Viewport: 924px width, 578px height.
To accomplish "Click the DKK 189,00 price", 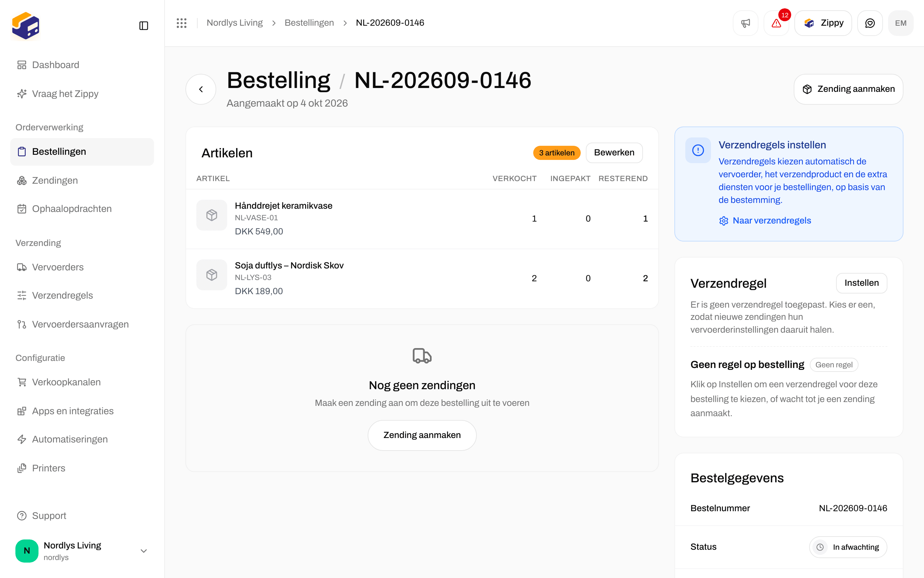I will pyautogui.click(x=259, y=291).
